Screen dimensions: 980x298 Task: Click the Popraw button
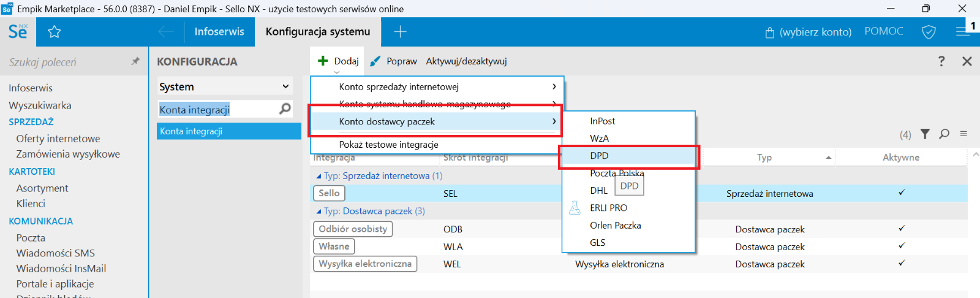click(x=394, y=61)
